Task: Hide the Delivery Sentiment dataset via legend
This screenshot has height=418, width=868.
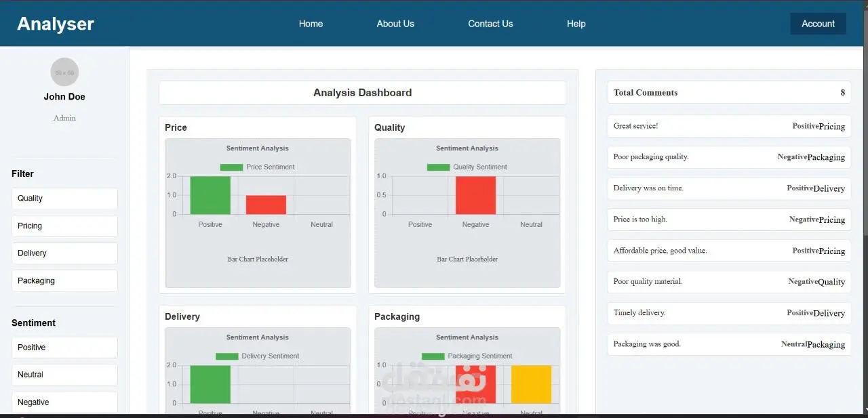Action: [257, 356]
